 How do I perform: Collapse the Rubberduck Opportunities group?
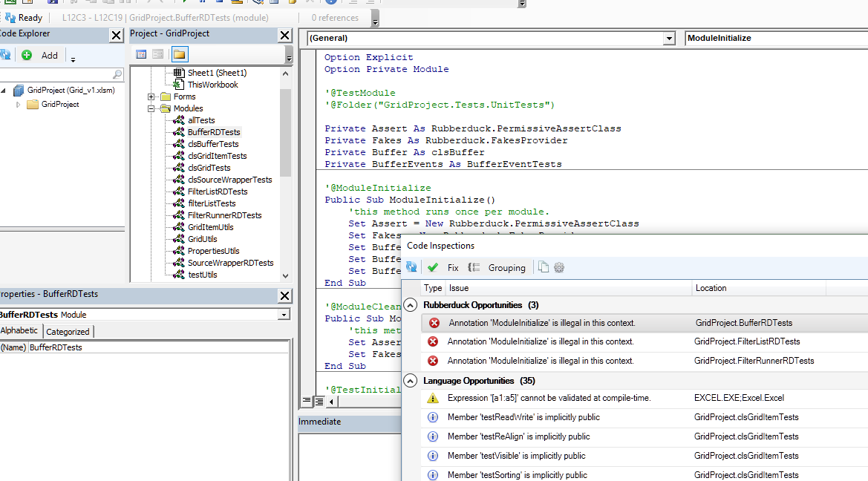(x=410, y=304)
